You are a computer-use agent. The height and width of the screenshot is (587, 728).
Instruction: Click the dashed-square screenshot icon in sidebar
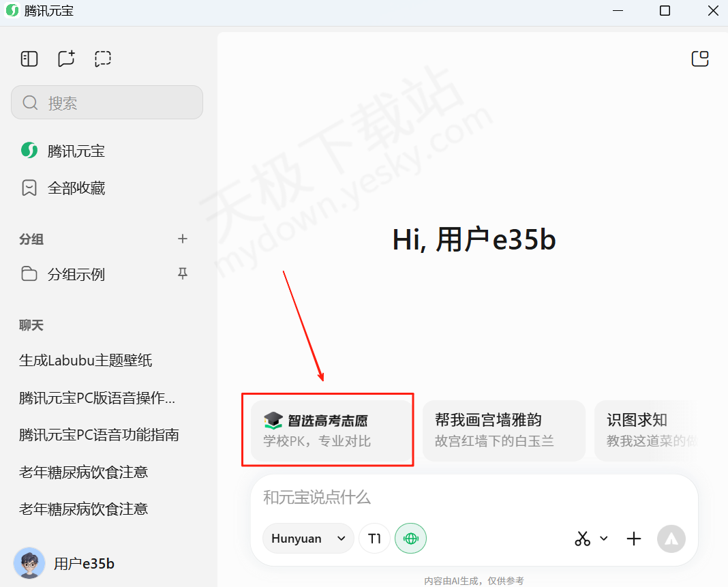pyautogui.click(x=103, y=59)
